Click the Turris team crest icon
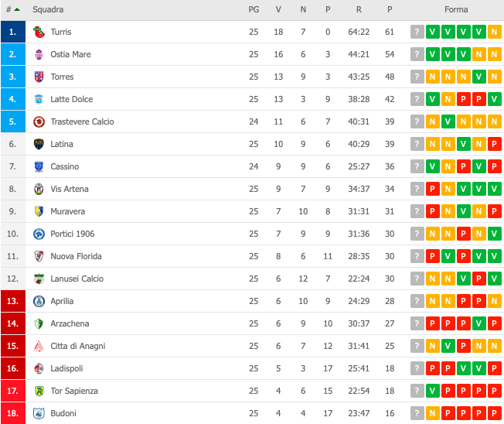 coord(39,32)
